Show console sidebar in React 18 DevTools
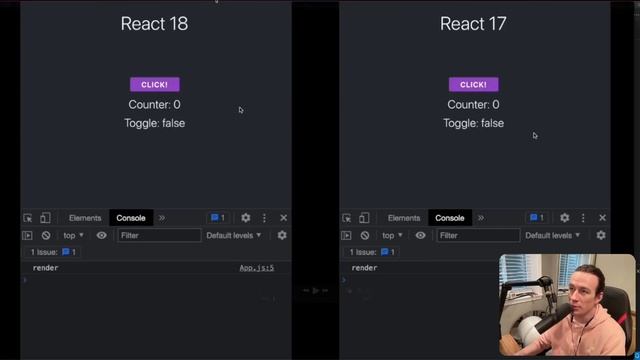Image resolution: width=640 pixels, height=360 pixels. pos(27,236)
